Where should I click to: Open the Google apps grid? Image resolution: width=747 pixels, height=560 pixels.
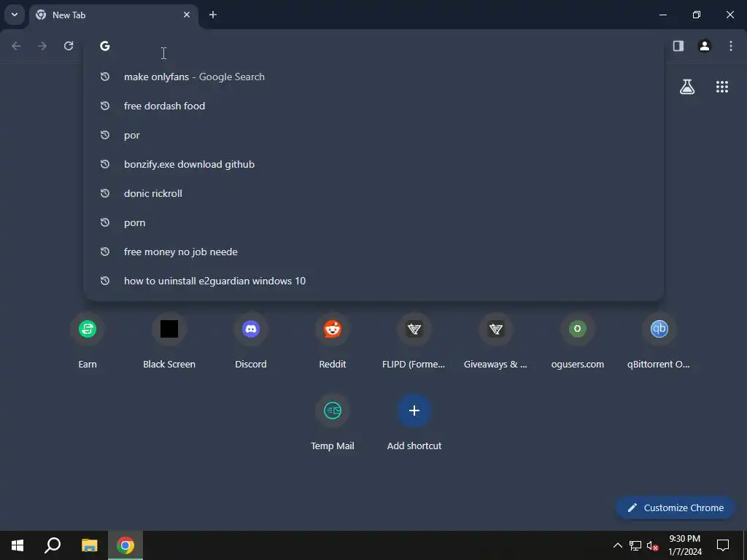click(722, 87)
